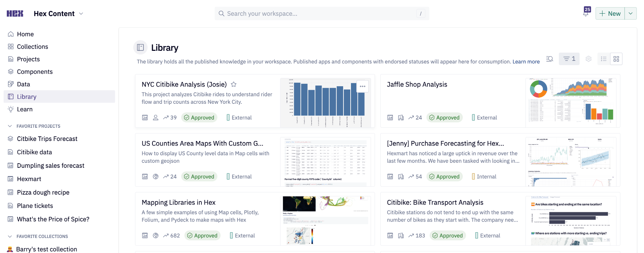The image size is (644, 253).
Task: Click Approved badge on Mapping Libraries card
Action: [x=203, y=235]
